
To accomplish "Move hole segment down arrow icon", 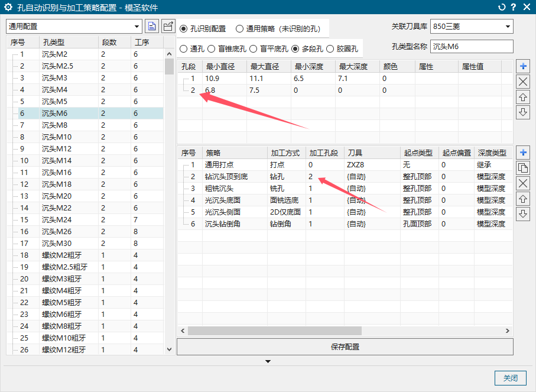I will pos(523,112).
